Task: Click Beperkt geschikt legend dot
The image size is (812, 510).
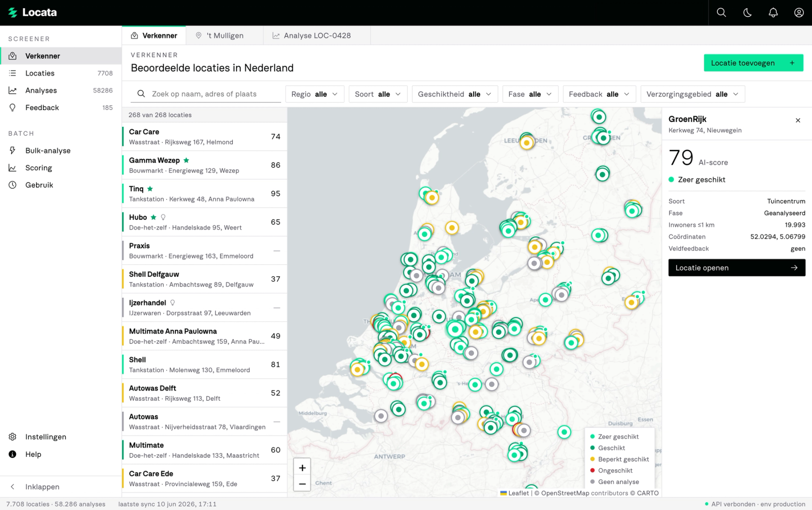Action: click(592, 459)
